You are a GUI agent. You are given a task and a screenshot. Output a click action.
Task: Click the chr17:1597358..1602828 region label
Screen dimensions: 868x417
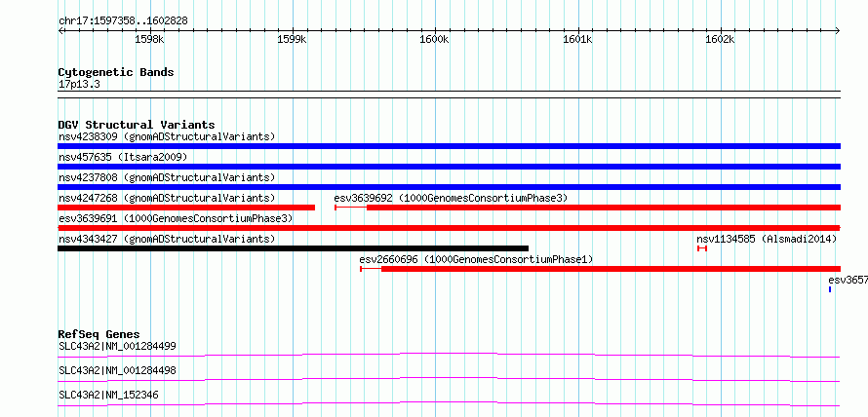pyautogui.click(x=123, y=20)
